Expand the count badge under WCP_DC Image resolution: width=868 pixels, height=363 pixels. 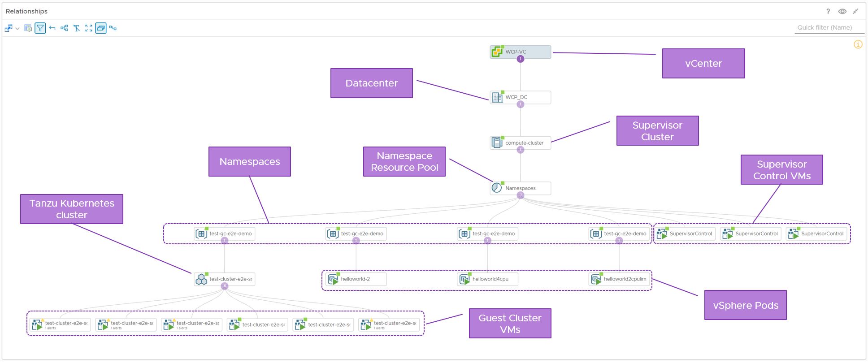point(521,104)
